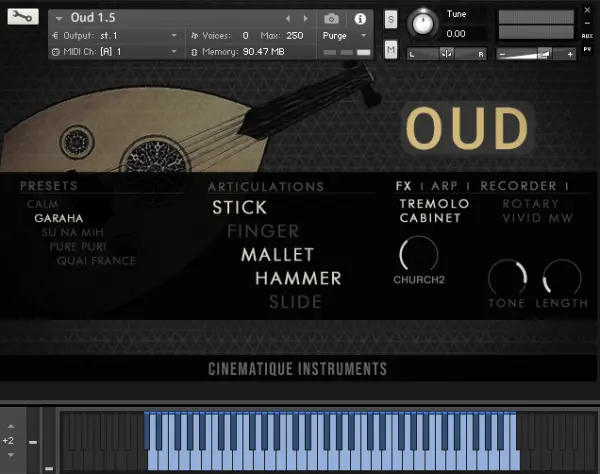
Task: Shift keyboard octave up arrow
Action: [x=11, y=426]
